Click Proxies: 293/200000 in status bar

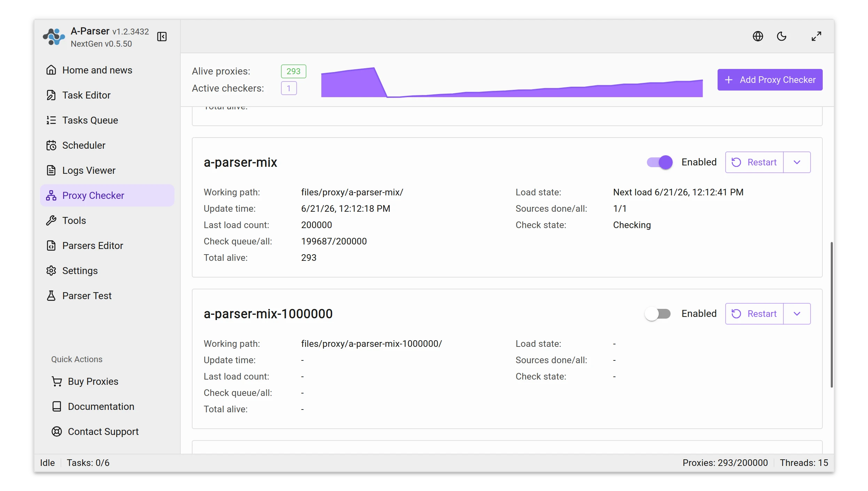pos(725,463)
